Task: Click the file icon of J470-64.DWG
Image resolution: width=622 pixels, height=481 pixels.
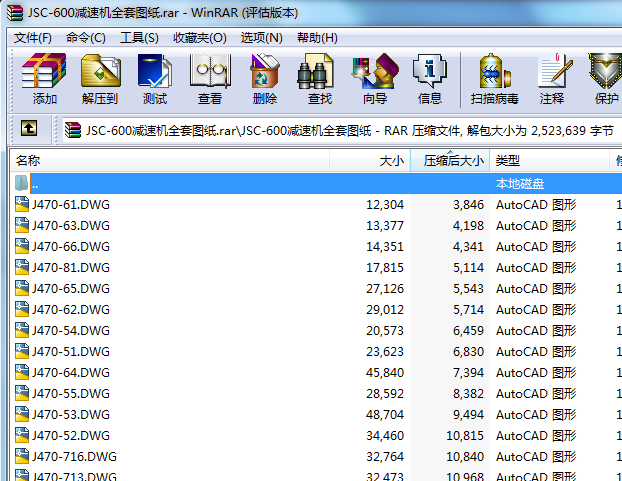Action: (21, 372)
